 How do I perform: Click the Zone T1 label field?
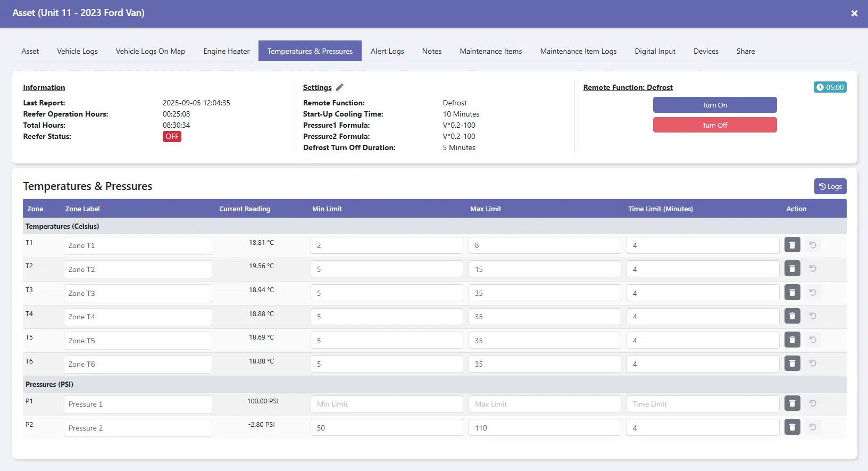138,246
